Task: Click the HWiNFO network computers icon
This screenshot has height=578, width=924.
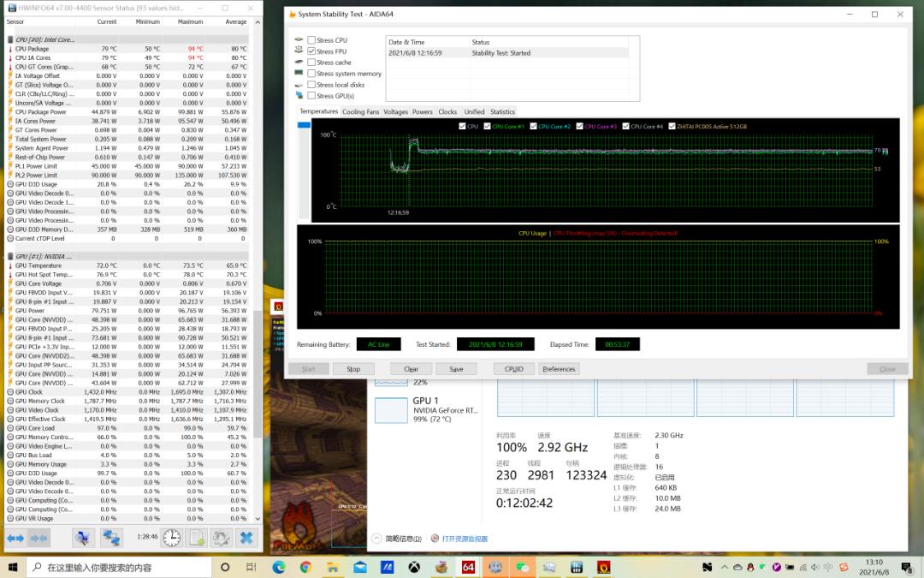Action: coord(112,538)
